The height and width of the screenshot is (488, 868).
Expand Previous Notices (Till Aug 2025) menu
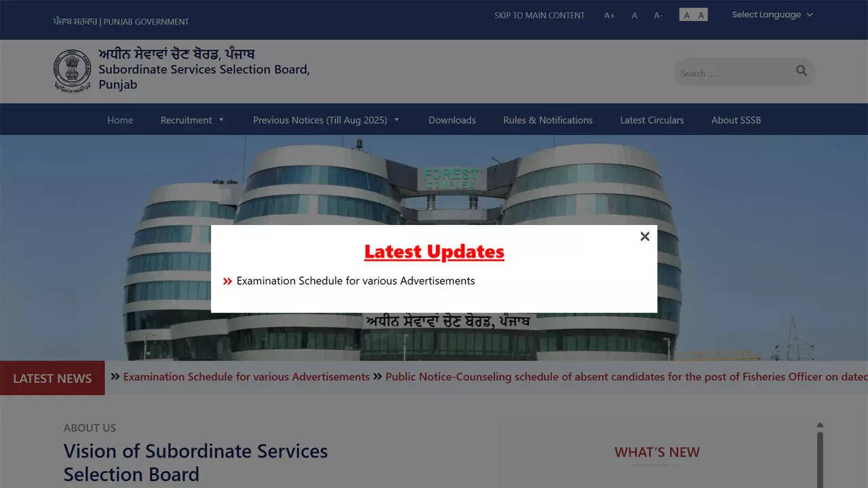(x=325, y=120)
